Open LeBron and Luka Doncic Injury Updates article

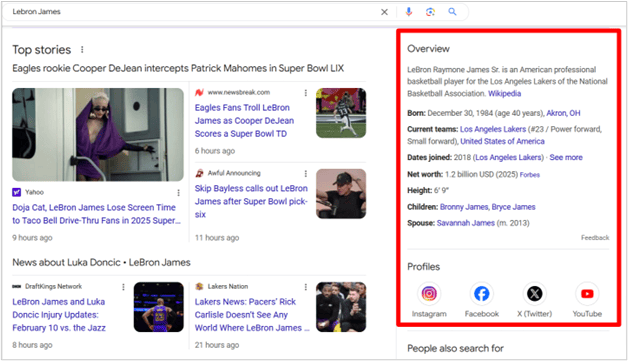coord(59,315)
